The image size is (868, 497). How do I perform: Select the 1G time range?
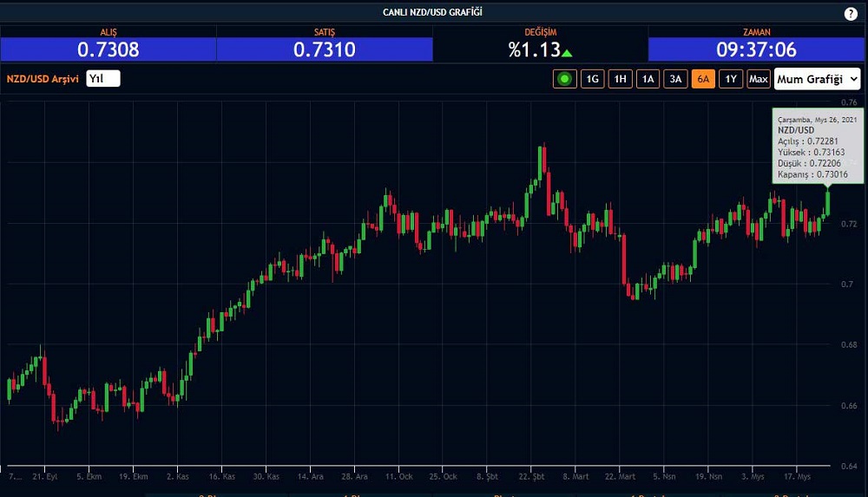coord(592,79)
